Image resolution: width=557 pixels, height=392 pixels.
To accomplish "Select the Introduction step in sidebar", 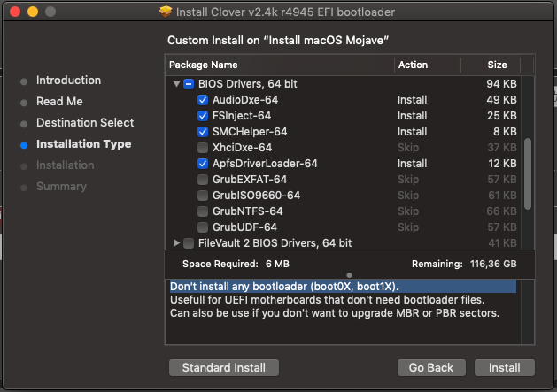I will point(68,81).
